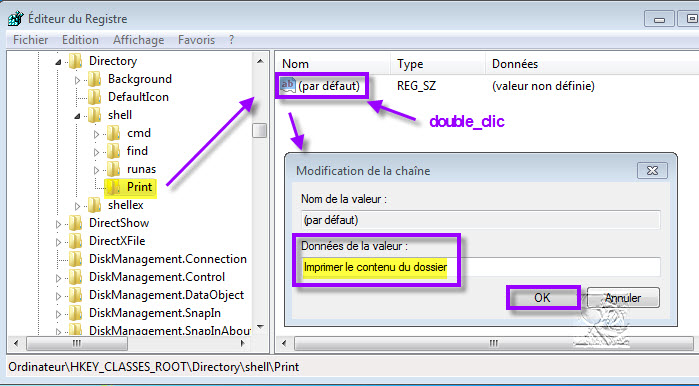Click the tree pane vertical scrollbar thumb
Viewport: 699px width, 386px height.
click(x=259, y=131)
